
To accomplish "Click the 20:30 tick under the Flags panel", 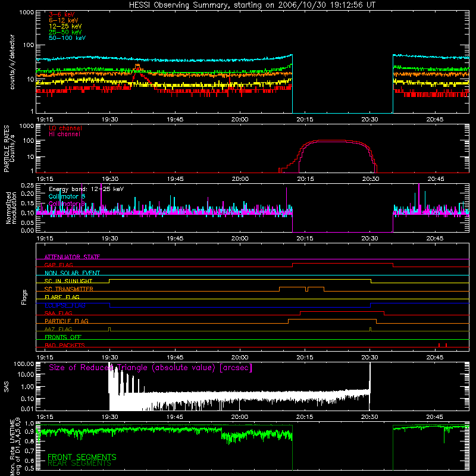I will click(x=369, y=358).
